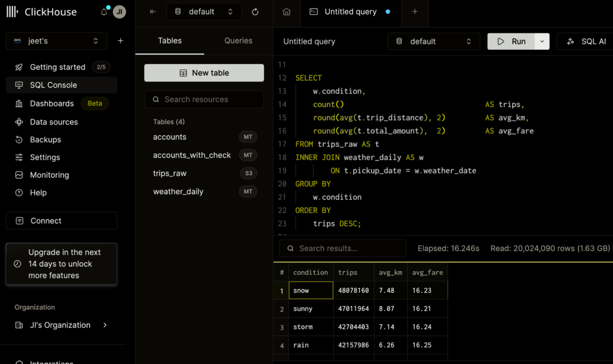This screenshot has height=364, width=613.
Task: Expand the jeet's service selector
Action: point(57,41)
